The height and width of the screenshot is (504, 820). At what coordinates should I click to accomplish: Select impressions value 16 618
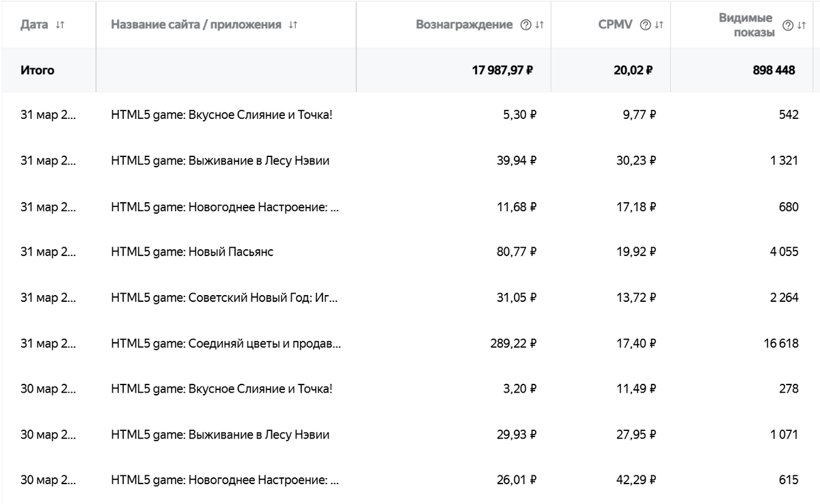pos(781,344)
